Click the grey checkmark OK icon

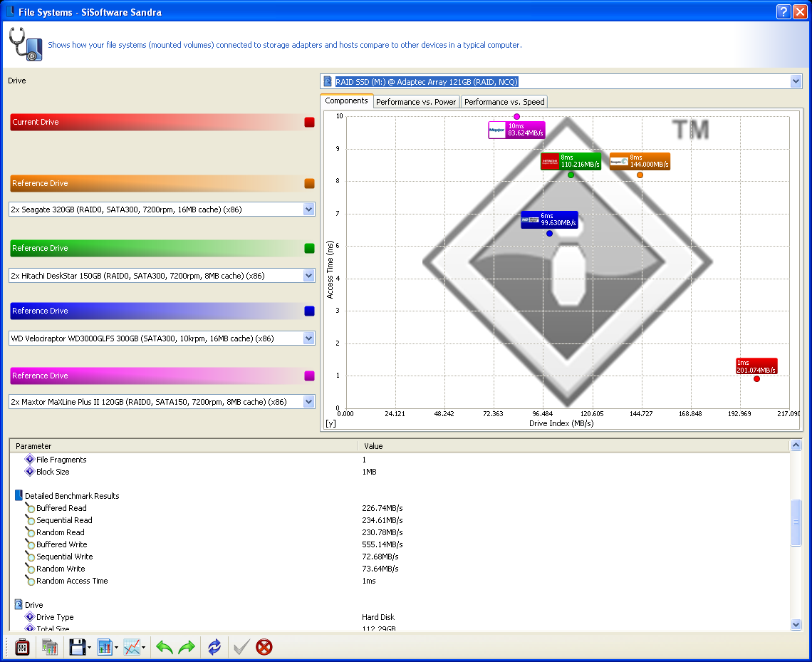[241, 647]
